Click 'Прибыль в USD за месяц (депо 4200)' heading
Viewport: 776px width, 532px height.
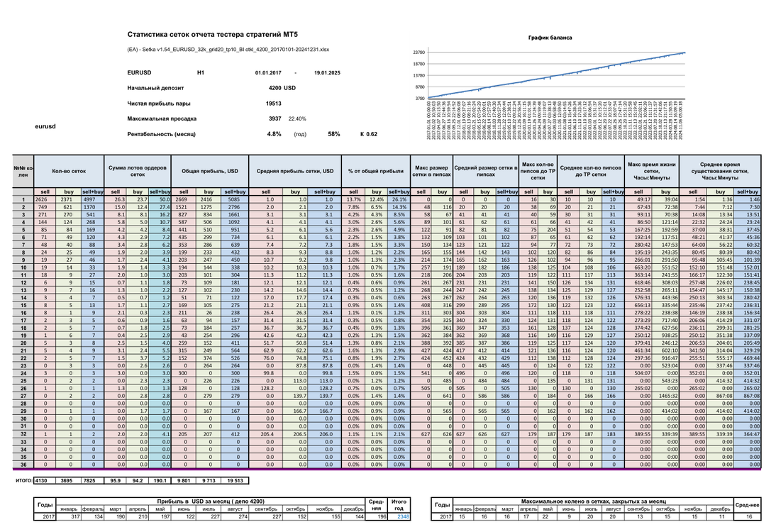click(x=211, y=501)
